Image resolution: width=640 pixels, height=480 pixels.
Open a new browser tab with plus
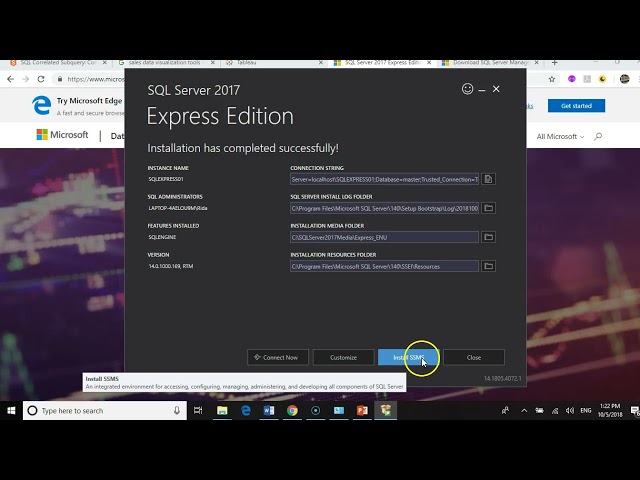554,62
